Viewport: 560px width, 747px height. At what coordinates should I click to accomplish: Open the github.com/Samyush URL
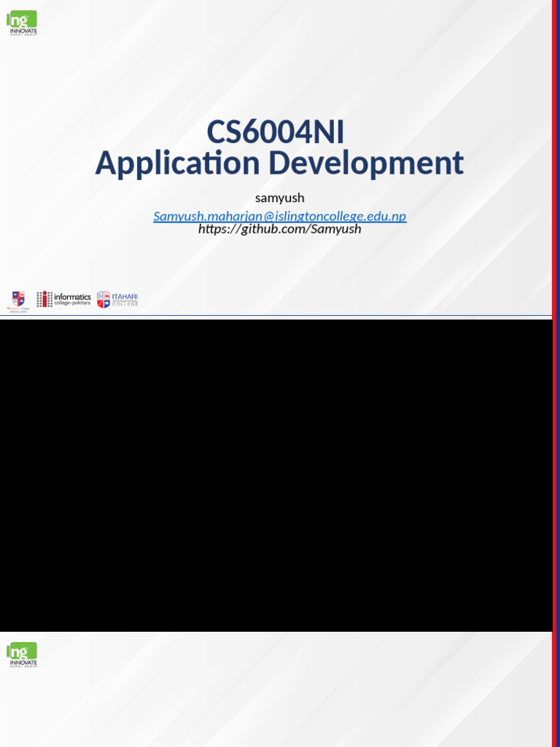click(x=279, y=229)
